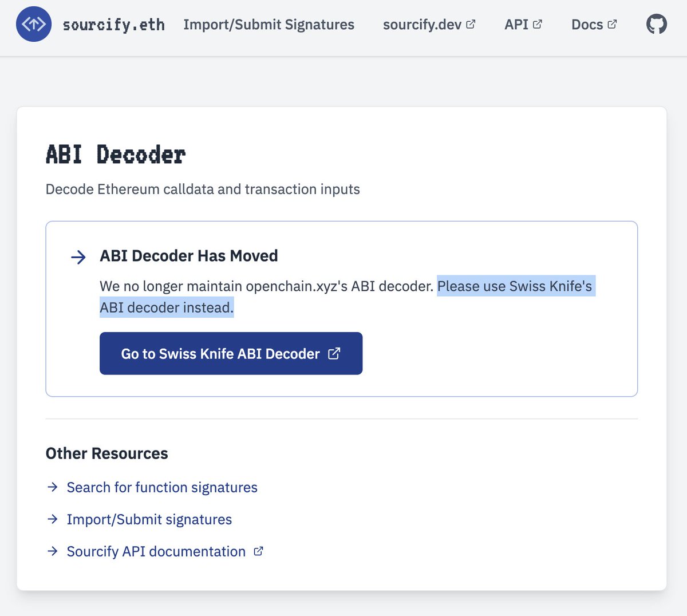Screen dimensions: 687x616
Task: Open Sourcify API documentation link
Action: pyautogui.click(x=165, y=551)
